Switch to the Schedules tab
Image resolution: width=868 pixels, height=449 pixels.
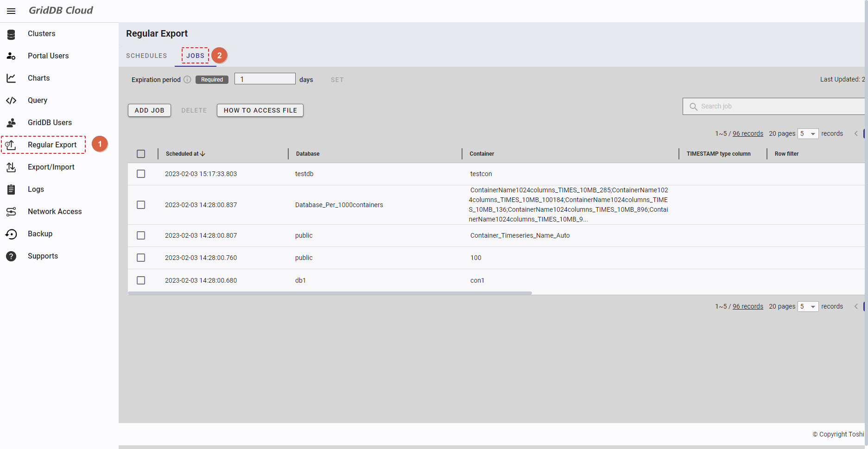[x=146, y=56]
